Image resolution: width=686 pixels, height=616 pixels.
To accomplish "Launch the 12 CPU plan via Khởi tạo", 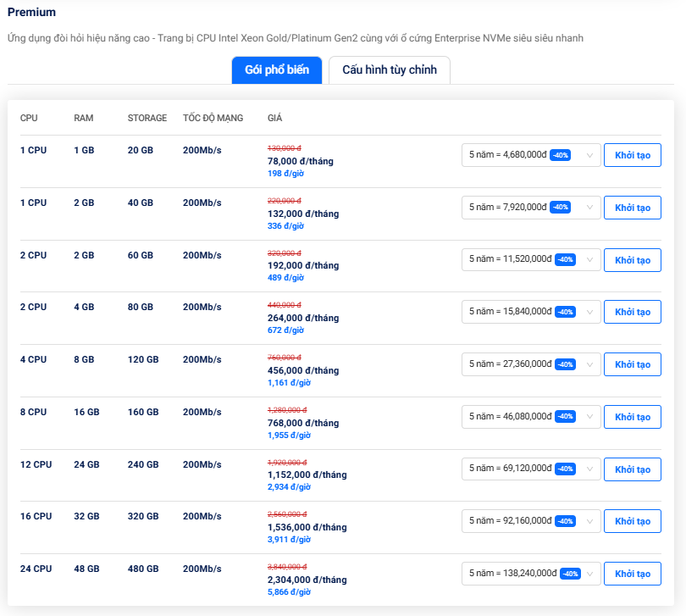I will point(632,469).
